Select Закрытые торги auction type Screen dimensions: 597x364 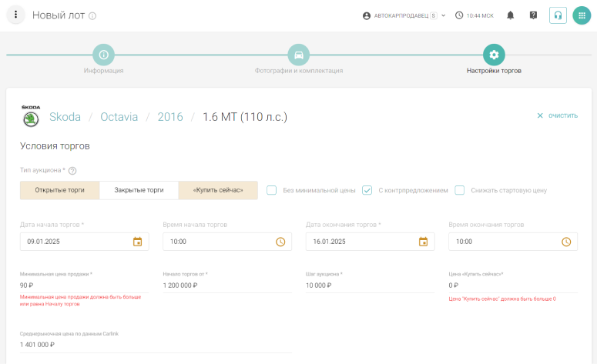click(139, 190)
